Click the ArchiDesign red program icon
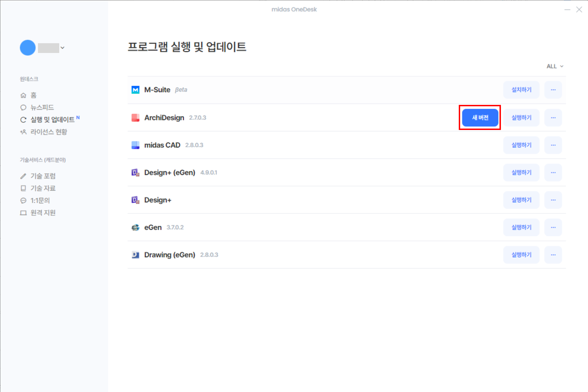This screenshot has width=588, height=392. [136, 118]
